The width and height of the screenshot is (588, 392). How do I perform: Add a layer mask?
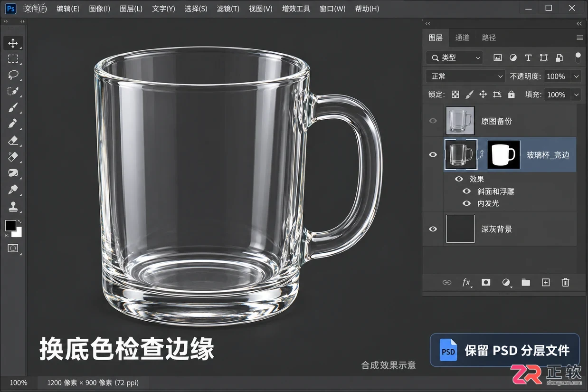point(486,282)
